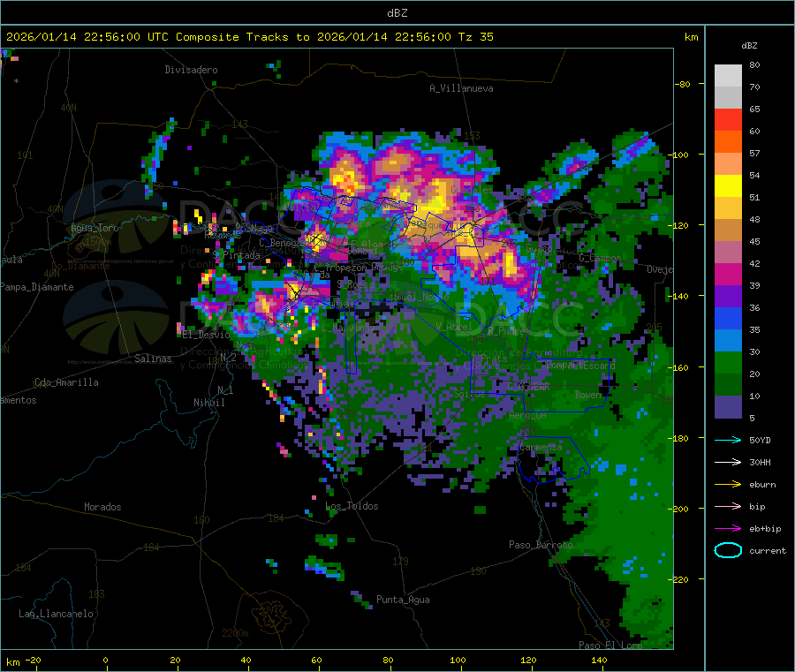Image resolution: width=795 pixels, height=672 pixels.
Task: Click the 'Cda_Amarilla' map label
Action: click(x=66, y=382)
